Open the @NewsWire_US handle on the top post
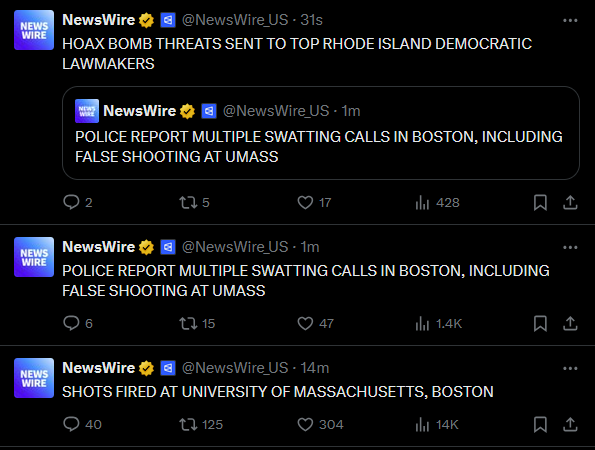 (x=235, y=20)
